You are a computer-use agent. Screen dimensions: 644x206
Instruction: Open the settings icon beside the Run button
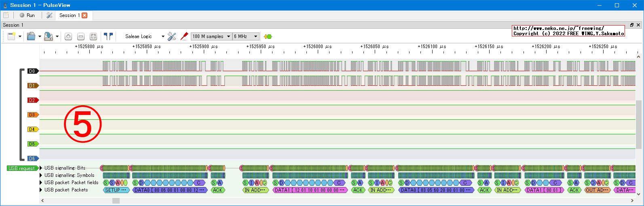coord(49,15)
